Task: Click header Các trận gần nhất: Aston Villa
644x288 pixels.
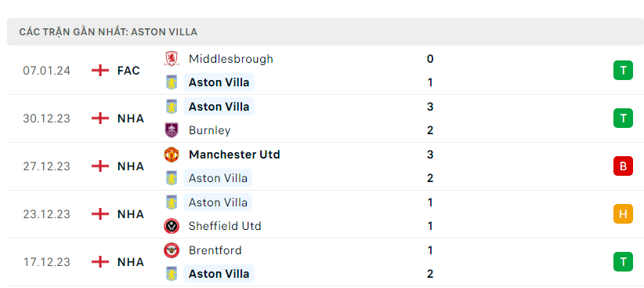Action: (108, 31)
